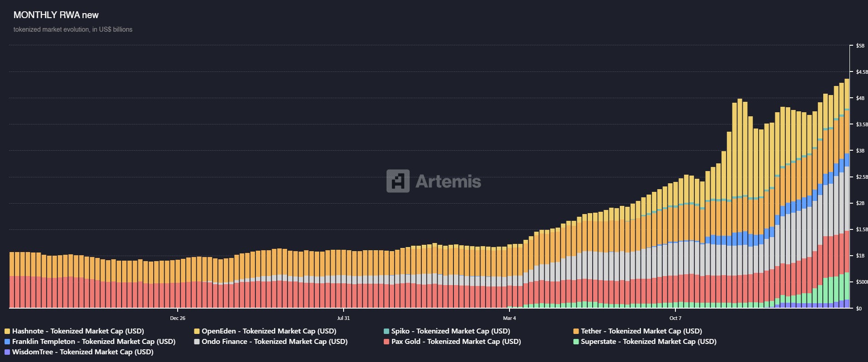Click the Spiko legend color swatch
The height and width of the screenshot is (362, 868).
pos(387,331)
